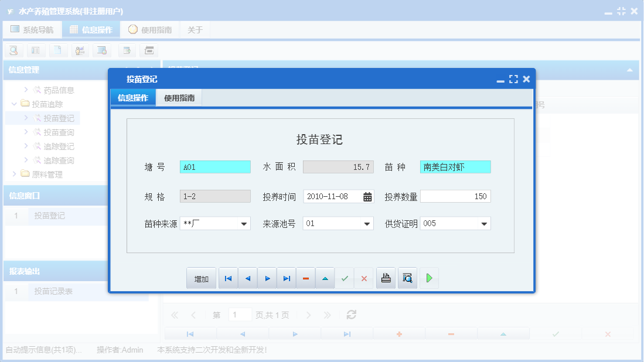Click the green checkmark confirm icon
This screenshot has width=644, height=362.
point(345,278)
